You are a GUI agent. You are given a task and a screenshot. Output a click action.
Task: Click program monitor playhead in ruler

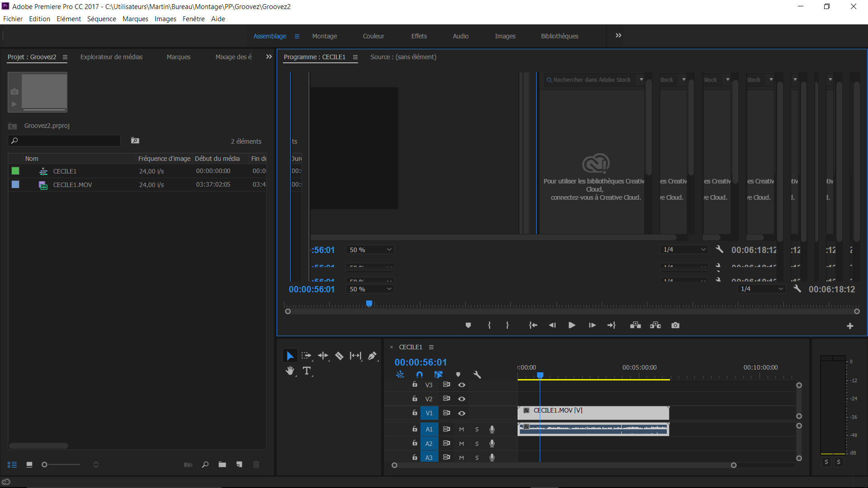369,304
